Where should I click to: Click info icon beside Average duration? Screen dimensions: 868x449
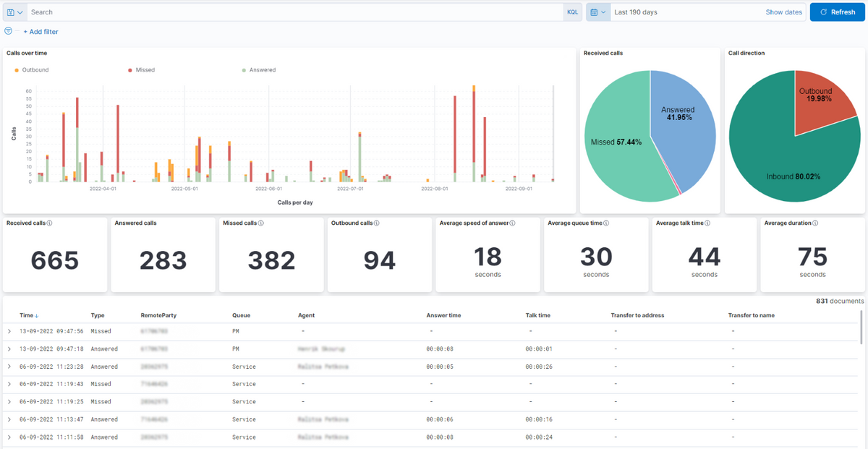click(814, 223)
